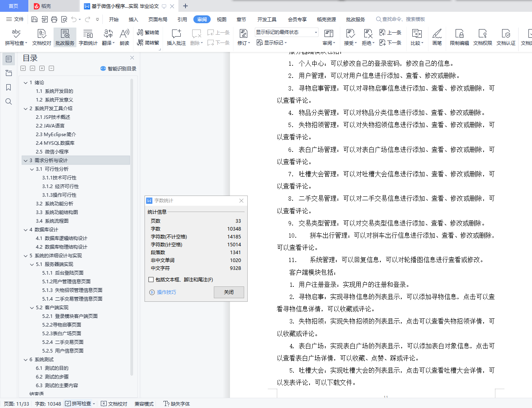This screenshot has width=532, height=408.
Task: Open the 操作技巧 link in dialog
Action: 163,292
